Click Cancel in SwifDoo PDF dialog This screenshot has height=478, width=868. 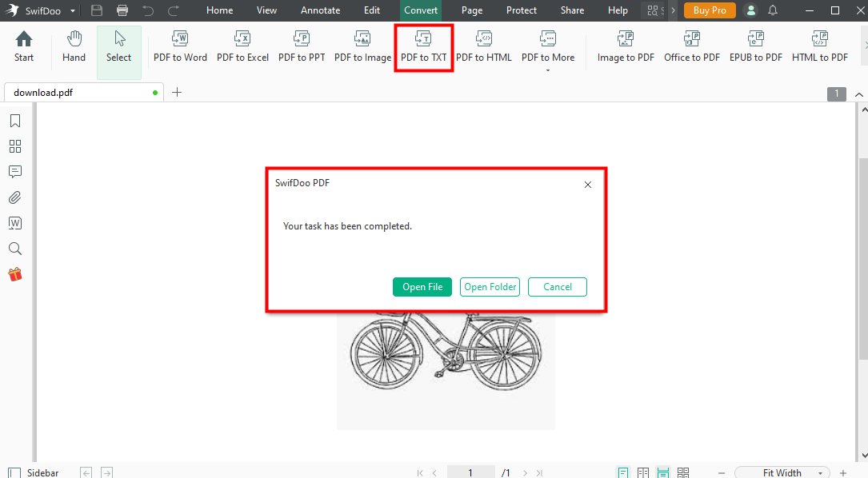click(x=558, y=287)
